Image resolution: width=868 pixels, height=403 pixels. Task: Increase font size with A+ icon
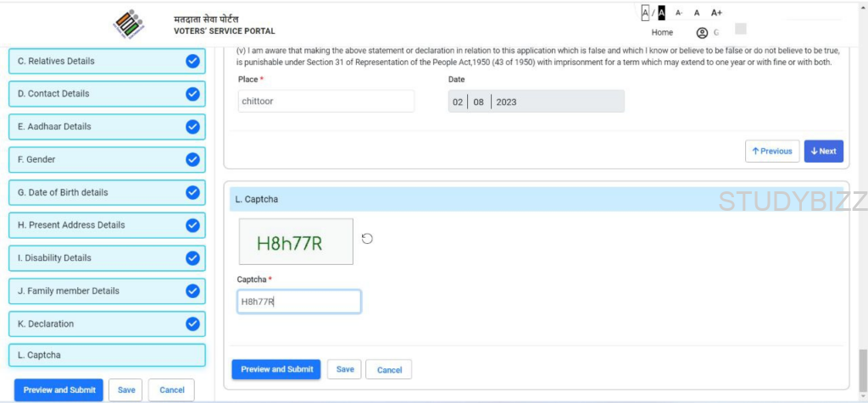point(716,13)
